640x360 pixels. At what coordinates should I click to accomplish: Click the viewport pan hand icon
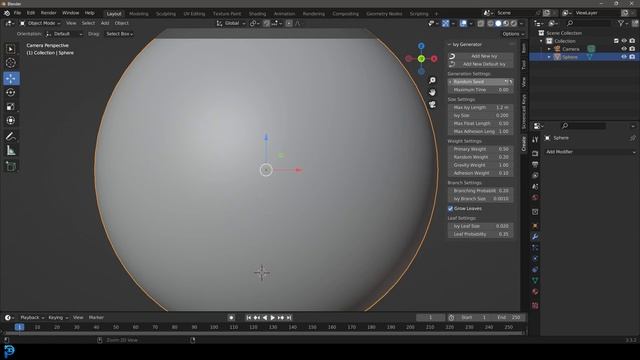point(432,93)
